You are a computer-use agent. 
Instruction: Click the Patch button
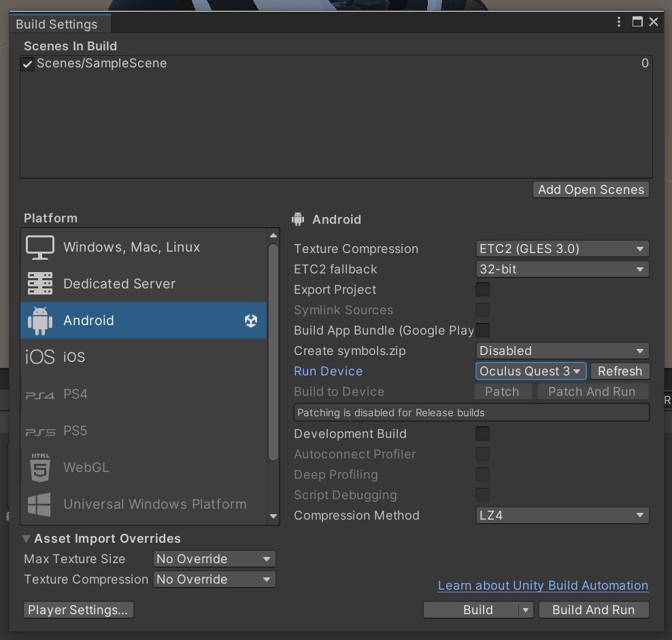(502, 392)
